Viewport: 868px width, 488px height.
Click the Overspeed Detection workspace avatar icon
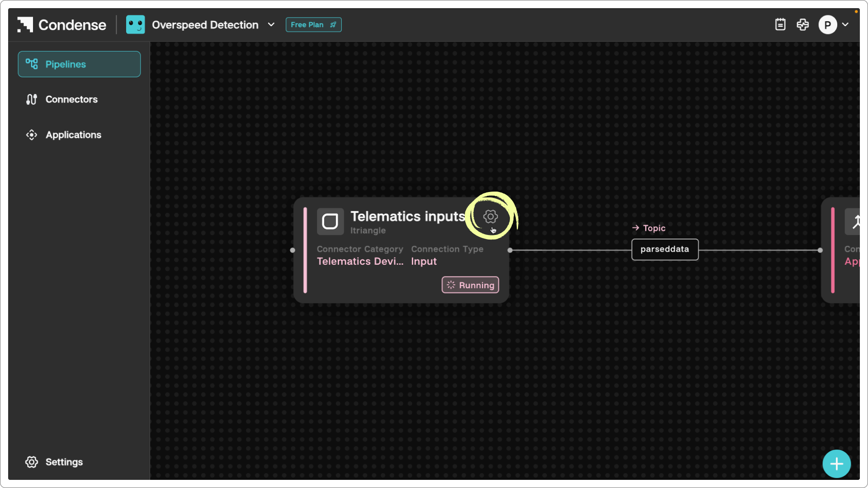135,25
